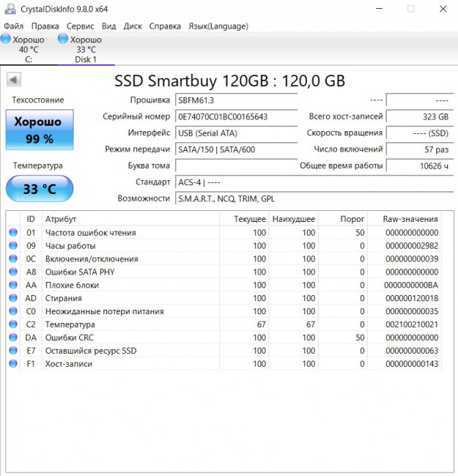458x476 pixels.
Task: Select the Неожиданные потери питания row
Action: tap(224, 311)
